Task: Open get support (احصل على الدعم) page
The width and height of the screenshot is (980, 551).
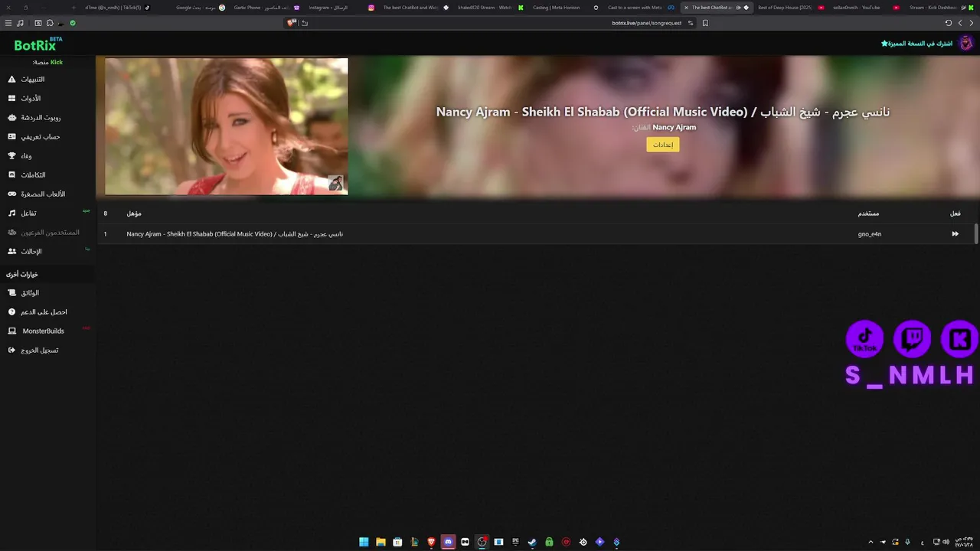Action: [38, 312]
